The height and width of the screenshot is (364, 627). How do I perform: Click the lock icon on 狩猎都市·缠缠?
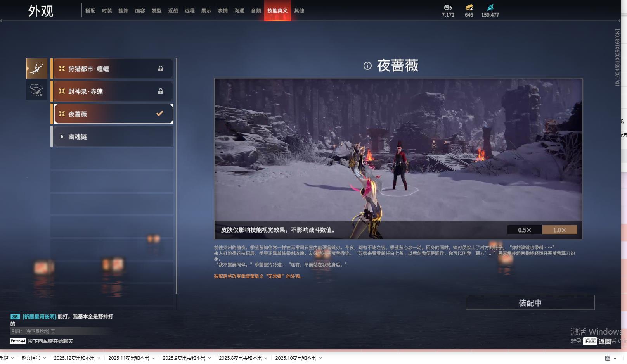[161, 69]
